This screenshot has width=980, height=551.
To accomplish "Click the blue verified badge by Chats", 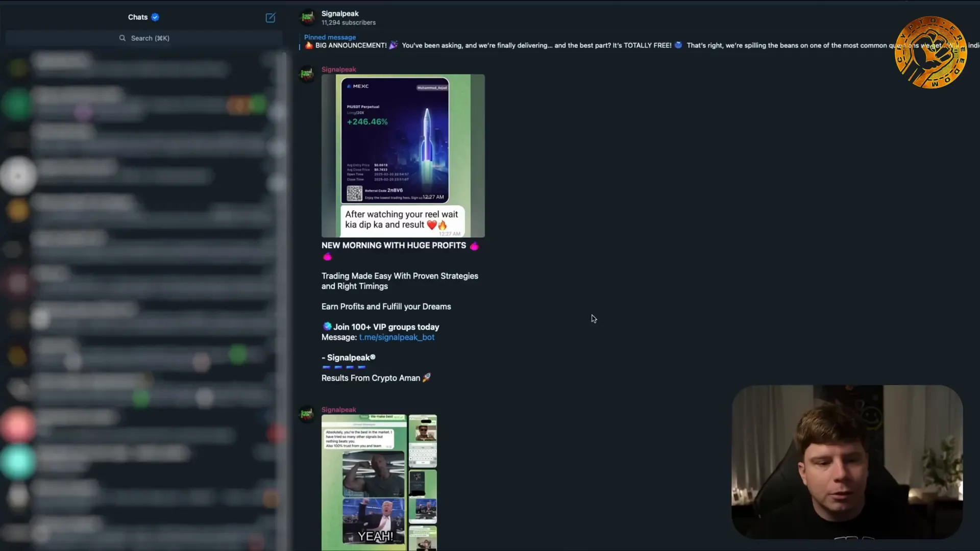I will [x=155, y=17].
